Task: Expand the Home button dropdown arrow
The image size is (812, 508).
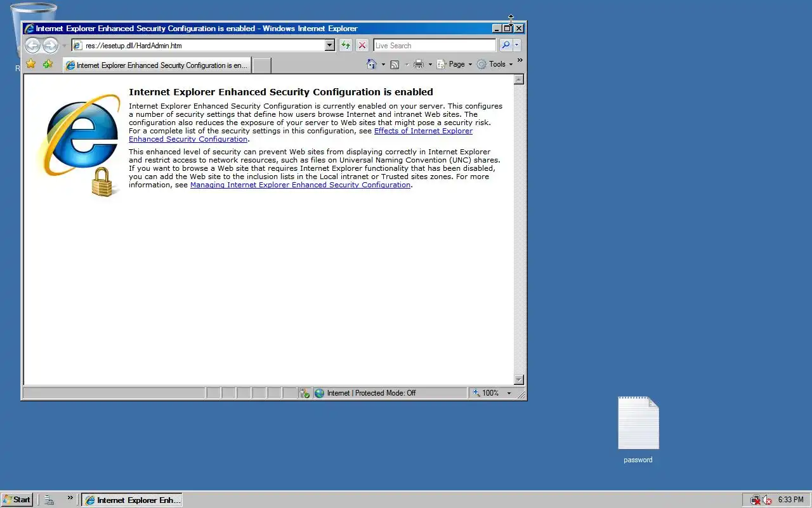Action: 383,65
